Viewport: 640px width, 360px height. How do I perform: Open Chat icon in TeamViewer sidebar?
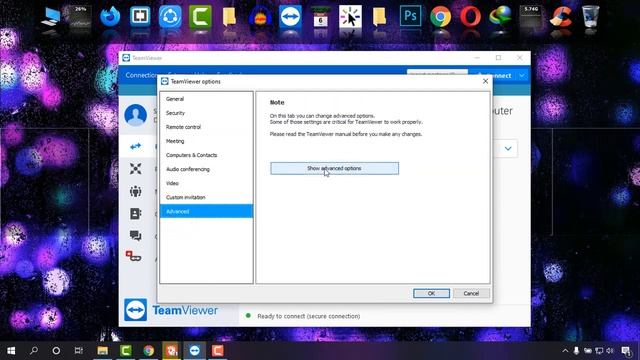point(136,236)
